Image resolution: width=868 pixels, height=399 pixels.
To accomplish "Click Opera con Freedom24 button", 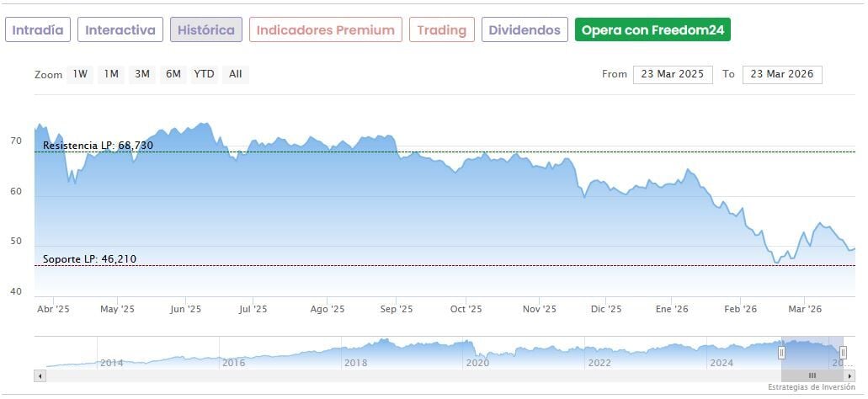I will (x=652, y=30).
